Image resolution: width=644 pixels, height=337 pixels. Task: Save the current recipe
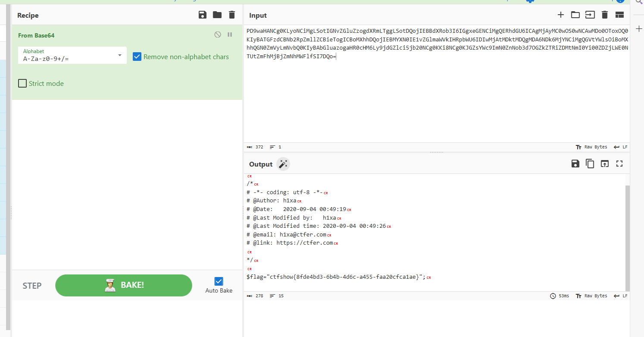click(x=203, y=15)
